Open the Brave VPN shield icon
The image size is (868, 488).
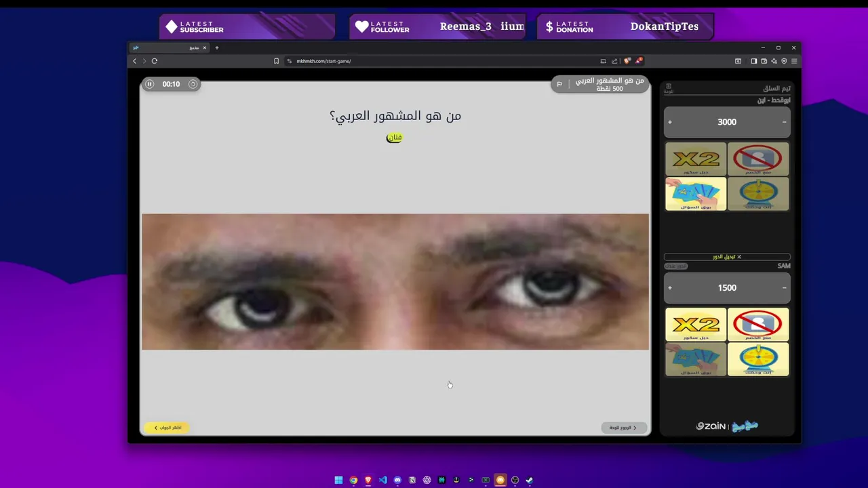click(784, 61)
